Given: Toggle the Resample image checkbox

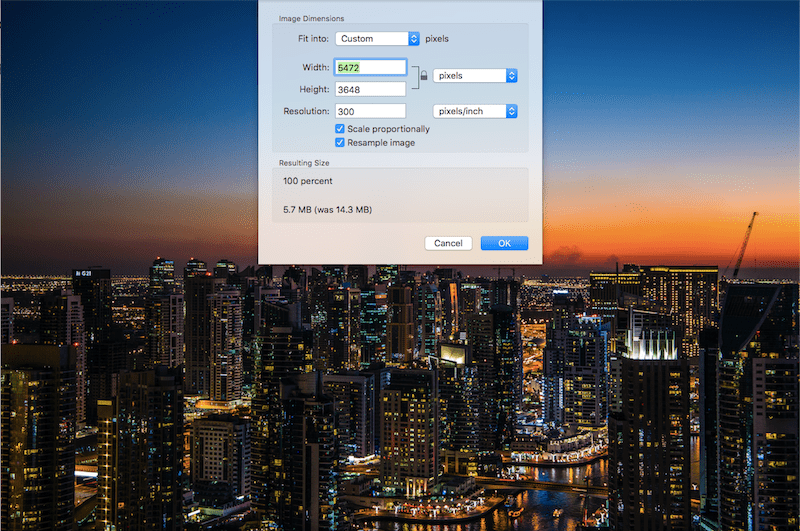Looking at the screenshot, I should (x=340, y=142).
